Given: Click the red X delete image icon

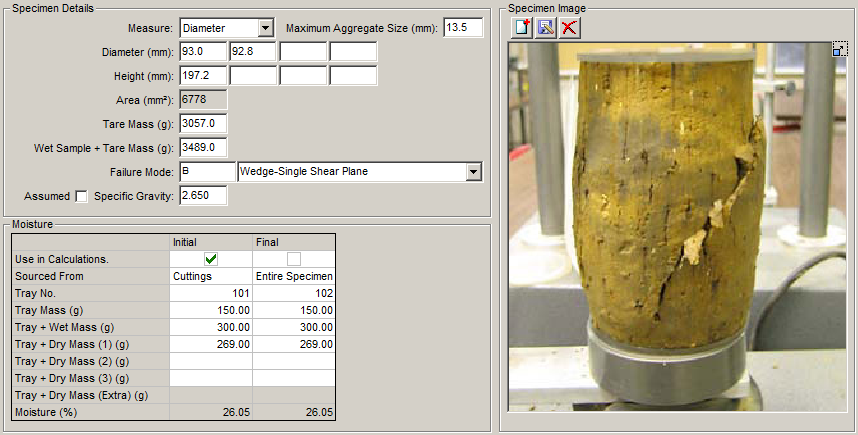Looking at the screenshot, I should click(569, 28).
